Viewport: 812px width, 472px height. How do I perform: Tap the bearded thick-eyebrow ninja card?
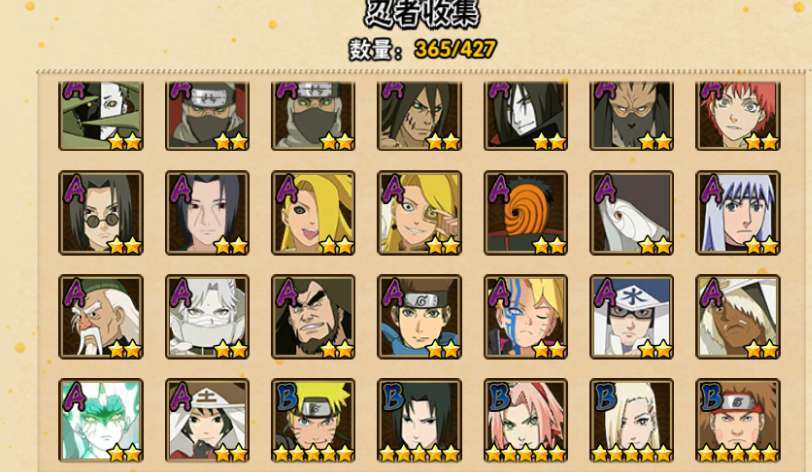(x=313, y=317)
